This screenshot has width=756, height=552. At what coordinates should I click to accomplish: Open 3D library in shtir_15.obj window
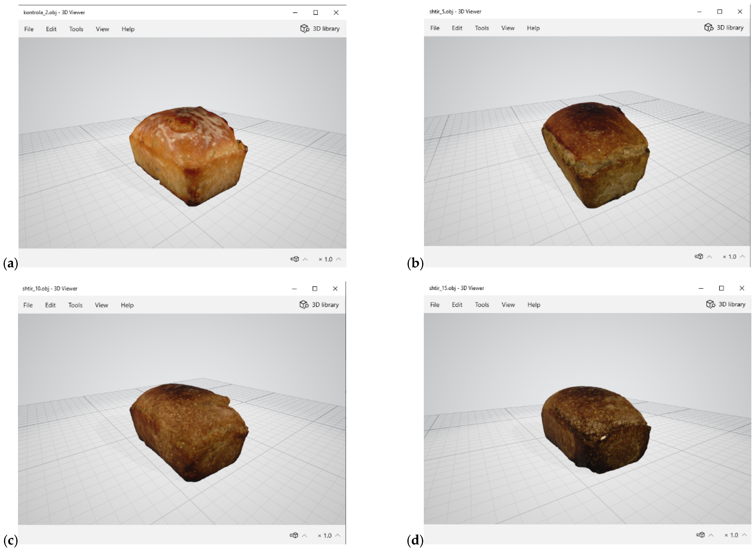tap(726, 304)
